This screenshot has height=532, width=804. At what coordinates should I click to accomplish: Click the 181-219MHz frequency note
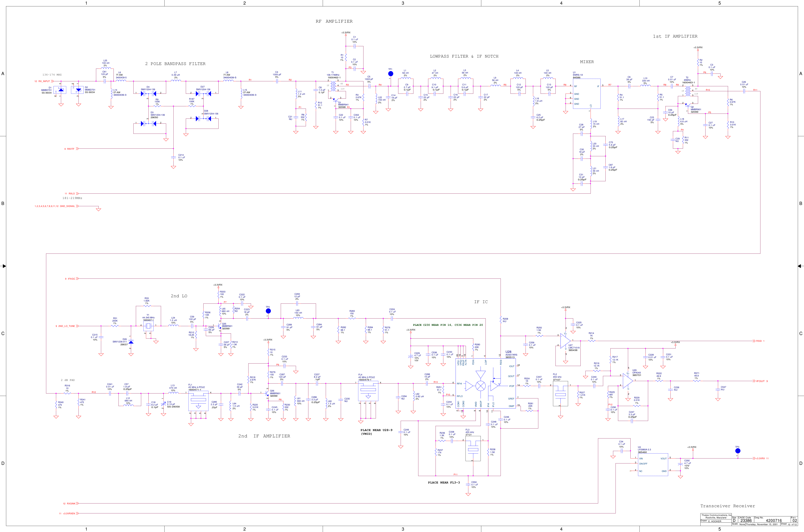[x=72, y=198]
